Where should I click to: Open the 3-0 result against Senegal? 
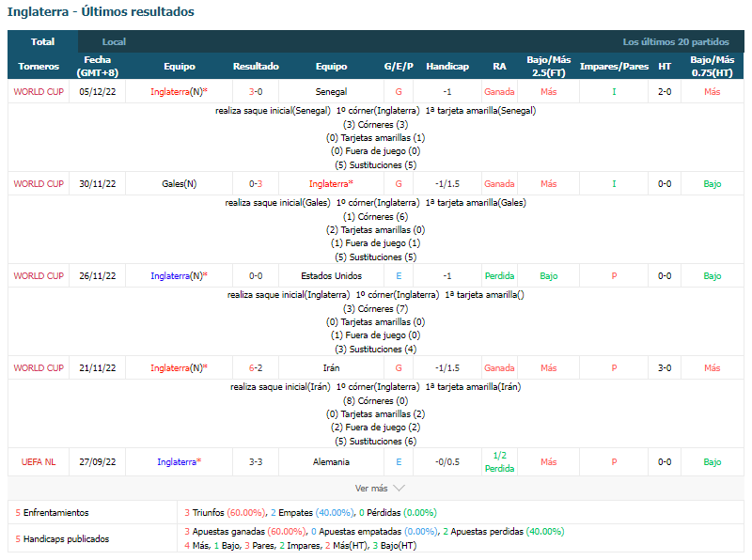tap(256, 91)
